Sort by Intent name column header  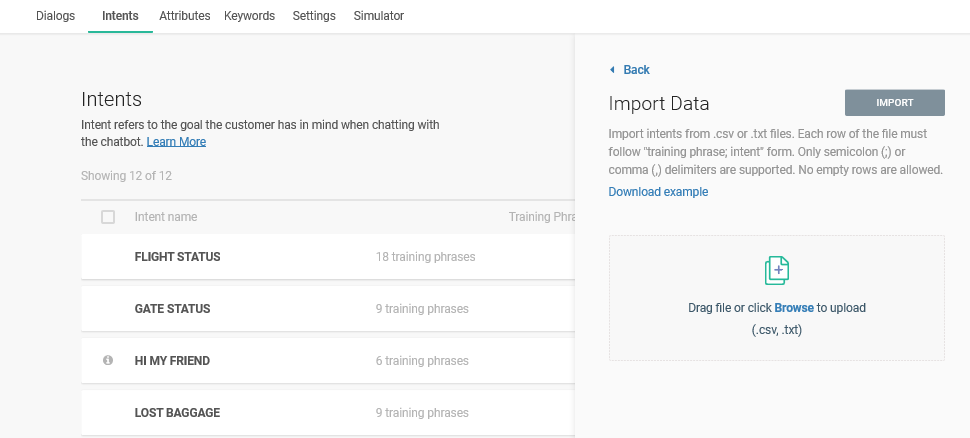tap(165, 217)
